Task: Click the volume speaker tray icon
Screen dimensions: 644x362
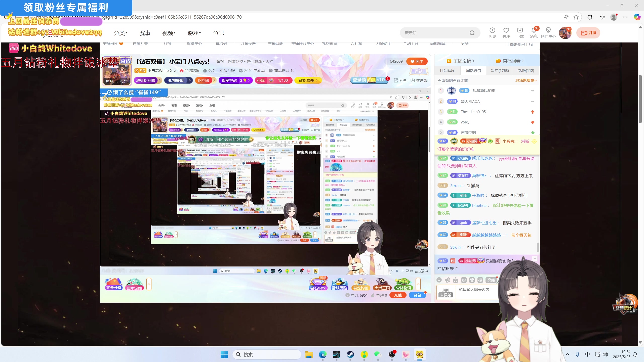Action: pos(605,354)
